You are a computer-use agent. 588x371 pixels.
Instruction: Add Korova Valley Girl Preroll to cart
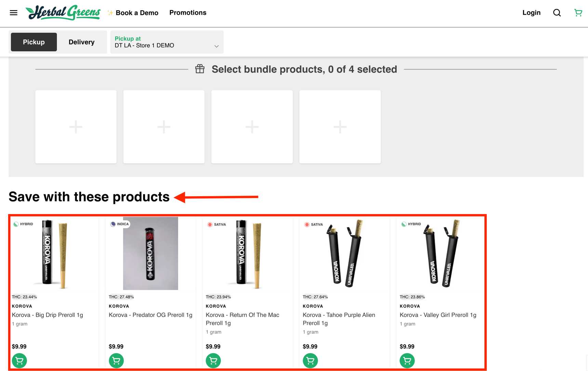tap(407, 360)
